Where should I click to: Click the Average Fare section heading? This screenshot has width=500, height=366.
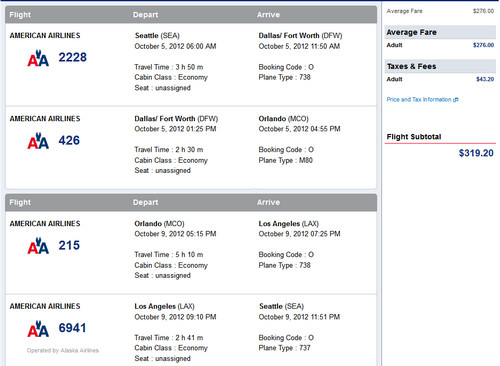pos(411,32)
